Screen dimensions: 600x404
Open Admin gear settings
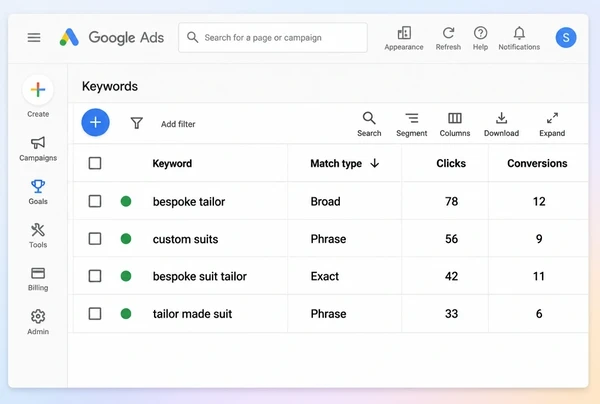[x=38, y=323]
